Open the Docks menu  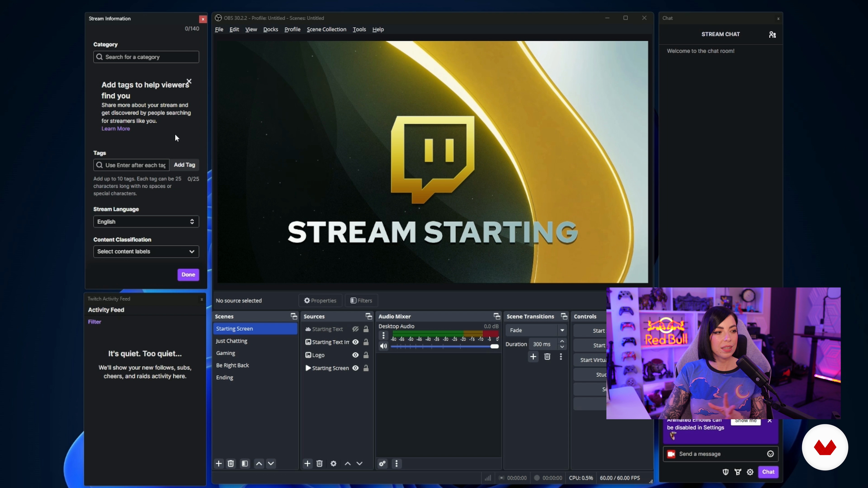(x=271, y=29)
